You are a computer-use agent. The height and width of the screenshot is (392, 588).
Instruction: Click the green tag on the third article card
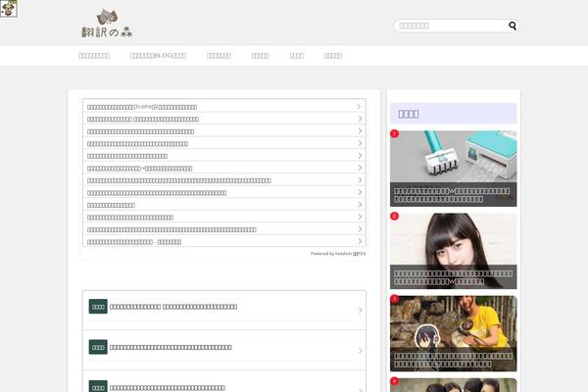click(x=98, y=386)
